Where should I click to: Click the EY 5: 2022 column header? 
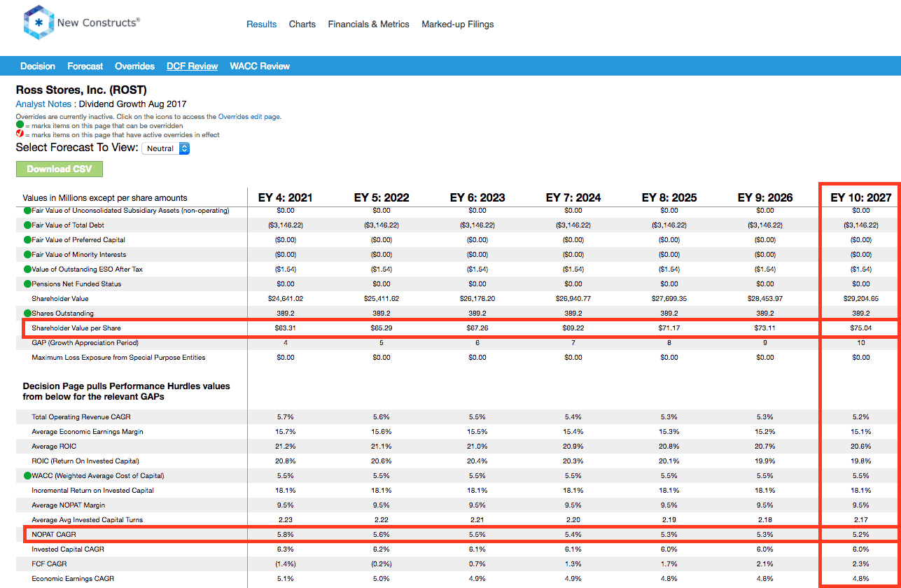point(382,197)
